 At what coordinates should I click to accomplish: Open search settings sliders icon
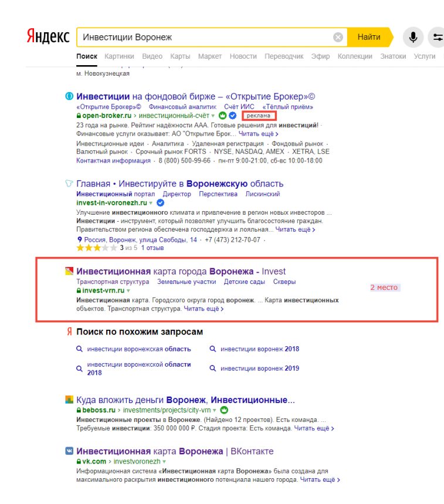[437, 38]
